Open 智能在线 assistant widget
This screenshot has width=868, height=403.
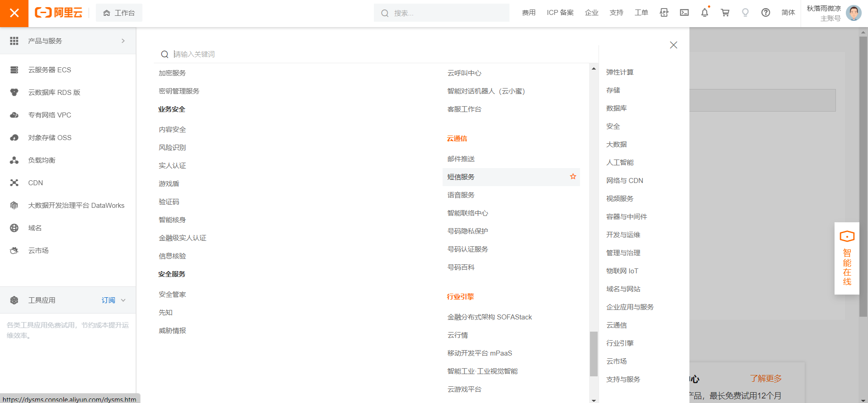tap(847, 258)
